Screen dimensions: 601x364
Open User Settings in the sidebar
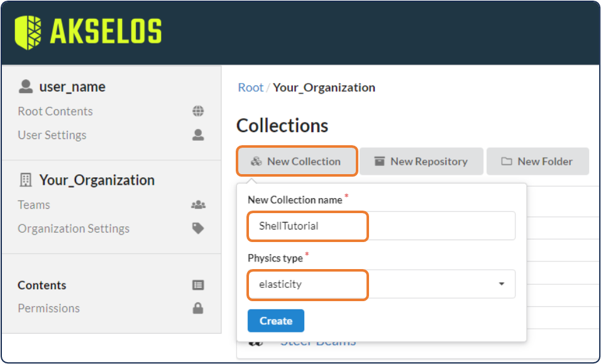tap(52, 135)
